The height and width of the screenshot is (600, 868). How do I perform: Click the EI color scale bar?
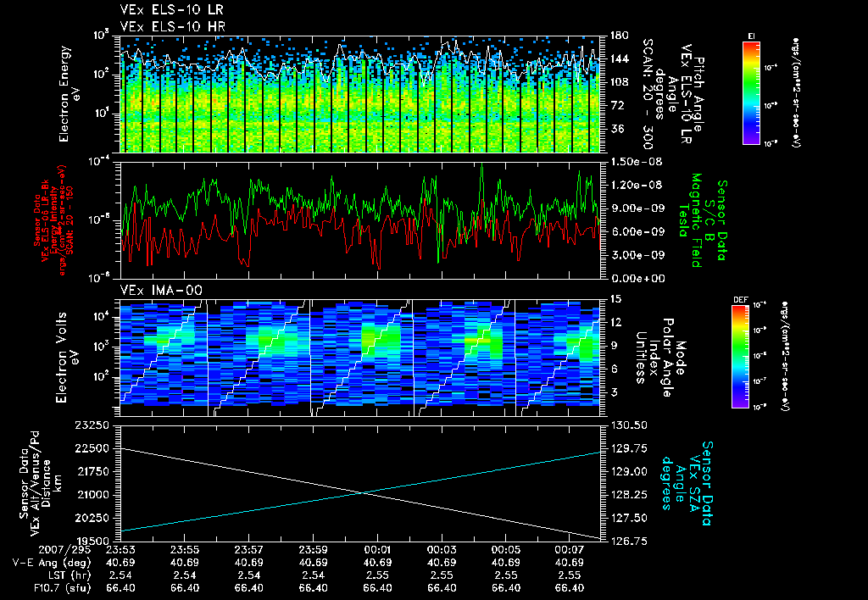(751, 92)
